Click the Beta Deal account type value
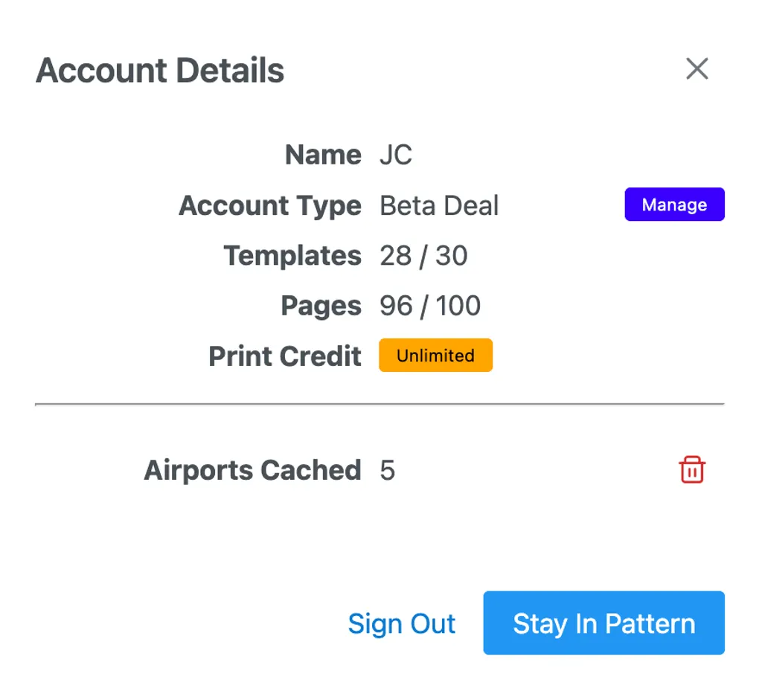 click(439, 205)
